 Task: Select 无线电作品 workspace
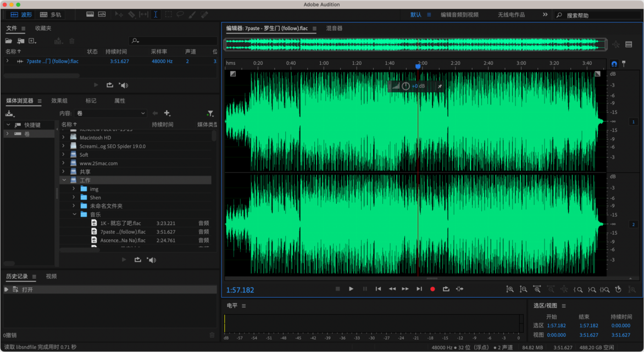point(512,14)
